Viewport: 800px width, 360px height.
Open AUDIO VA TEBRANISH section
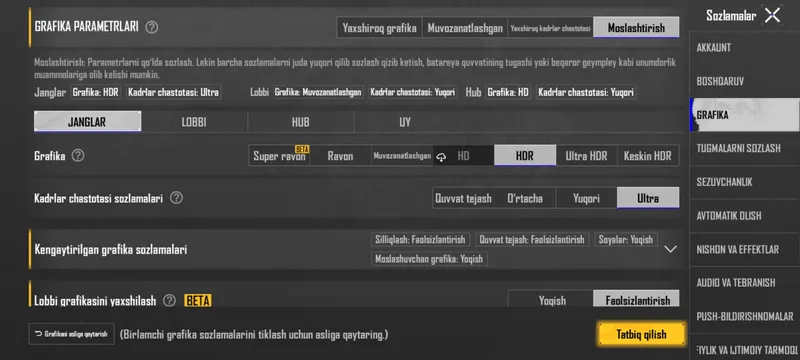point(744,282)
